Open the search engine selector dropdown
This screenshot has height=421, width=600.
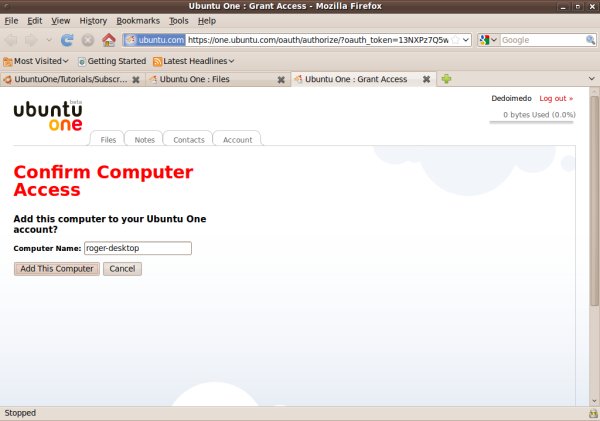(488, 40)
